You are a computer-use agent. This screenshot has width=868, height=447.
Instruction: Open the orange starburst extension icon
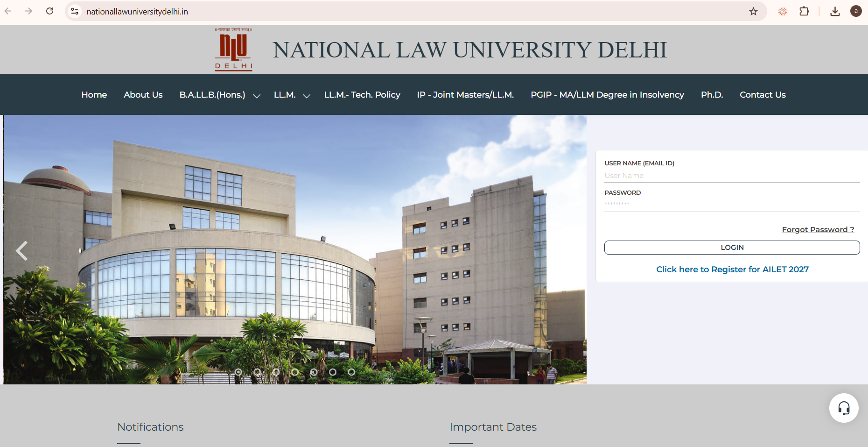pyautogui.click(x=783, y=11)
